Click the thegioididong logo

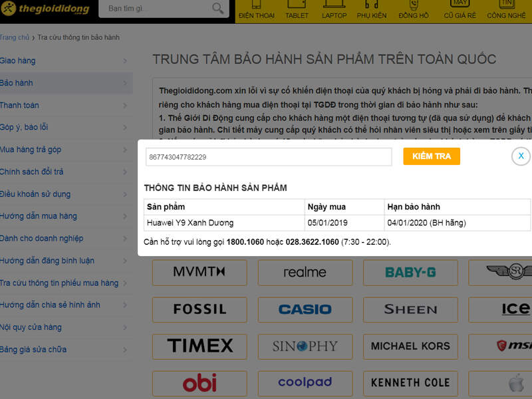pos(44,9)
